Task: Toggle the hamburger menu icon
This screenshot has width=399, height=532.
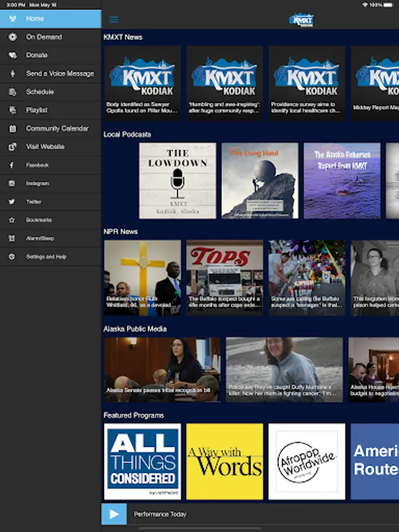Action: [113, 20]
